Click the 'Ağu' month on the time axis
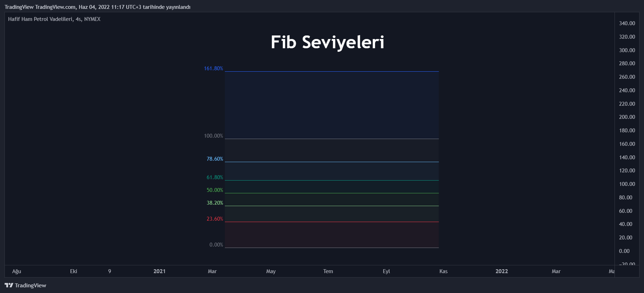The height and width of the screenshot is (293, 644). [17, 271]
